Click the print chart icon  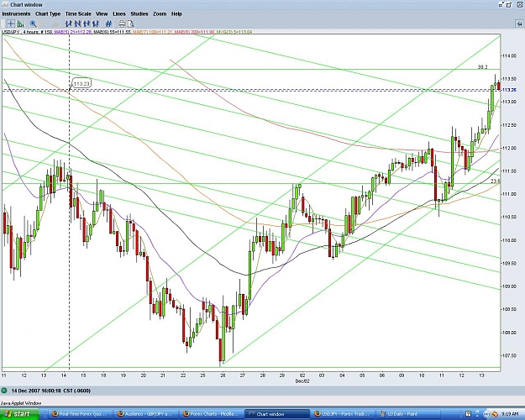[x=121, y=24]
